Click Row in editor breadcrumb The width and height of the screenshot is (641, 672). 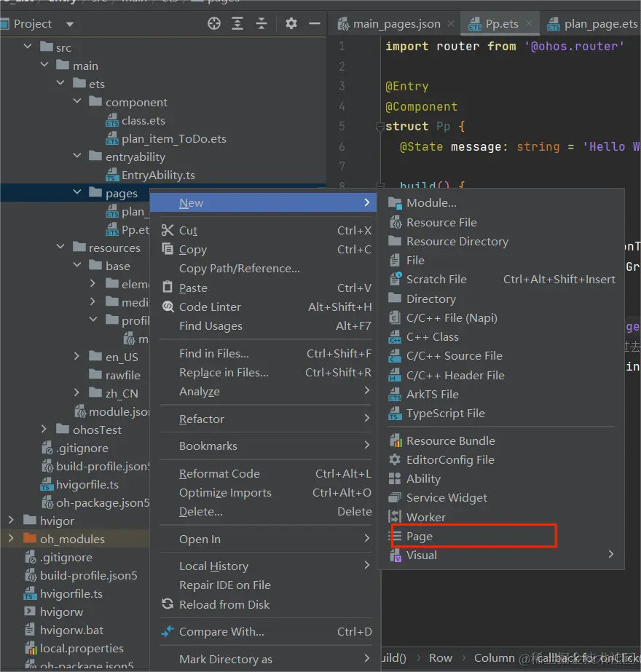tap(441, 658)
